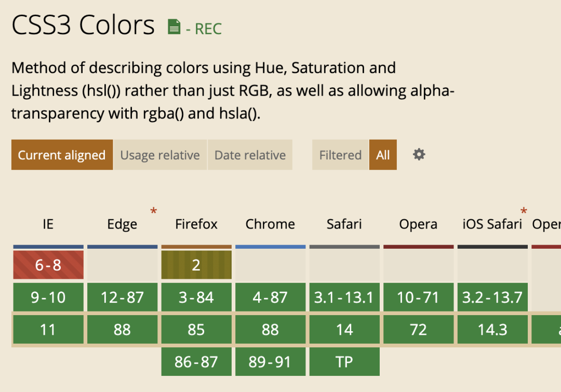Click the IE 6-8 unsupported cell
The width and height of the screenshot is (561, 392).
[x=48, y=265]
